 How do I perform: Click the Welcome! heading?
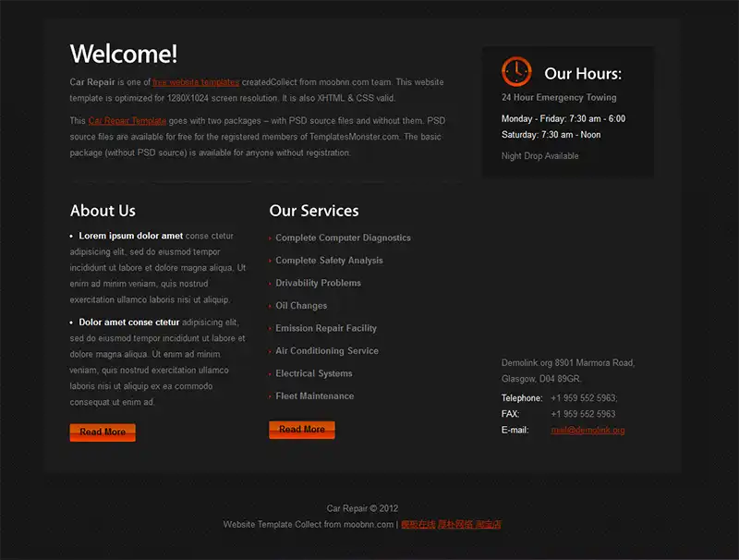tap(124, 54)
